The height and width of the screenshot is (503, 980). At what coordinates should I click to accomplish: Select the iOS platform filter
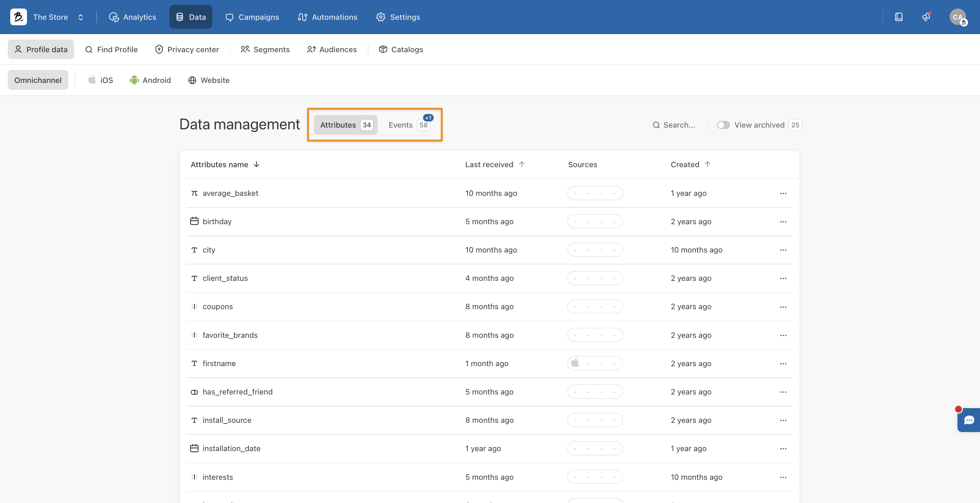[x=101, y=80]
